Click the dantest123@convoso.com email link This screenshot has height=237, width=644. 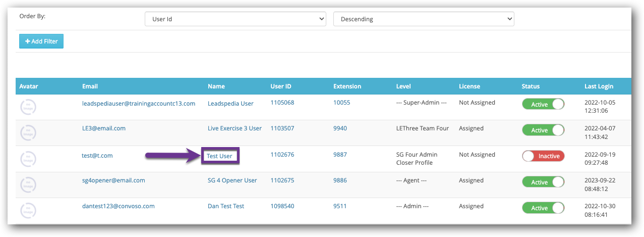[x=118, y=206]
